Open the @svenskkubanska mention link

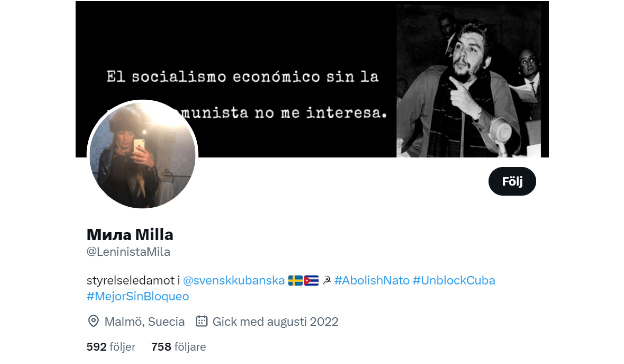coord(234,281)
